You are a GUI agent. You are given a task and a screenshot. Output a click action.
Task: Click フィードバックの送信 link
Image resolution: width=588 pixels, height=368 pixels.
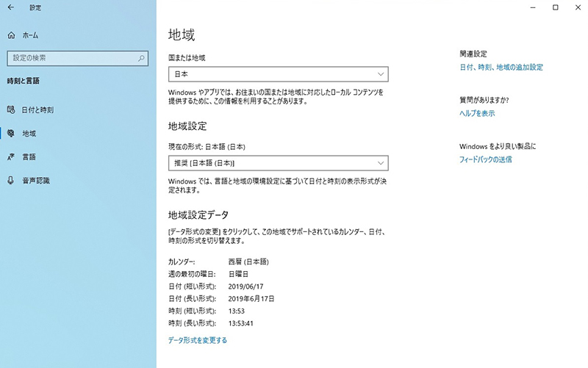[x=486, y=159]
